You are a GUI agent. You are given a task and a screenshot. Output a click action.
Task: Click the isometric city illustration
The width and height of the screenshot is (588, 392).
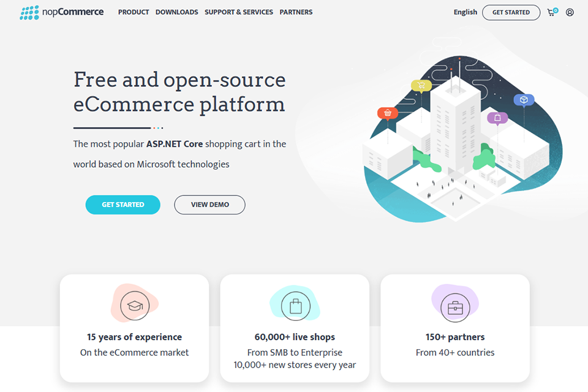pos(462,140)
